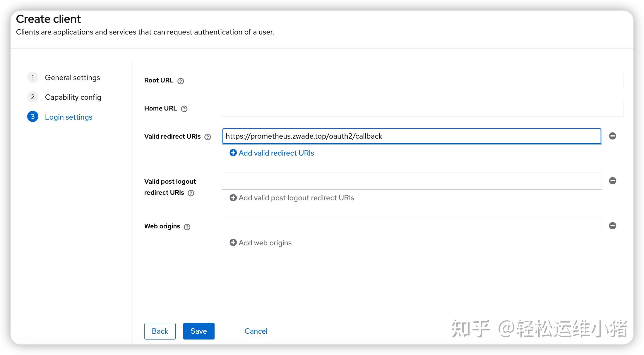Click the Save button
Image resolution: width=644 pixels, height=355 pixels.
[x=198, y=331]
